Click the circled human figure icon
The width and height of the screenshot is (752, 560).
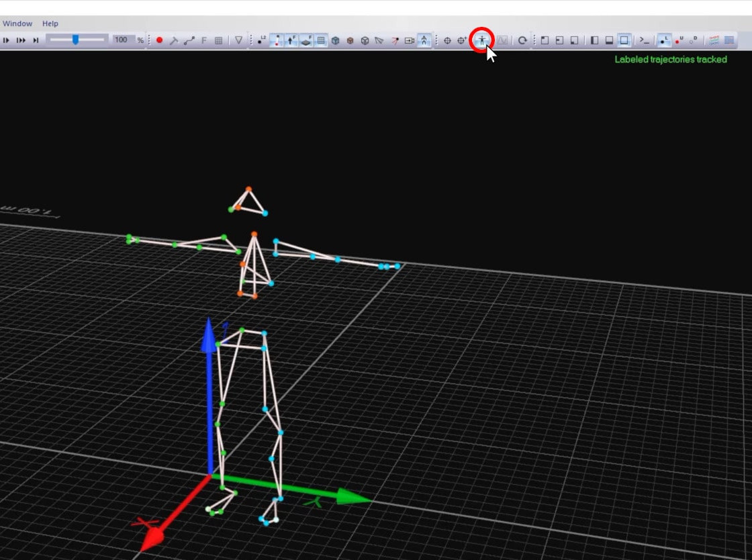(481, 40)
